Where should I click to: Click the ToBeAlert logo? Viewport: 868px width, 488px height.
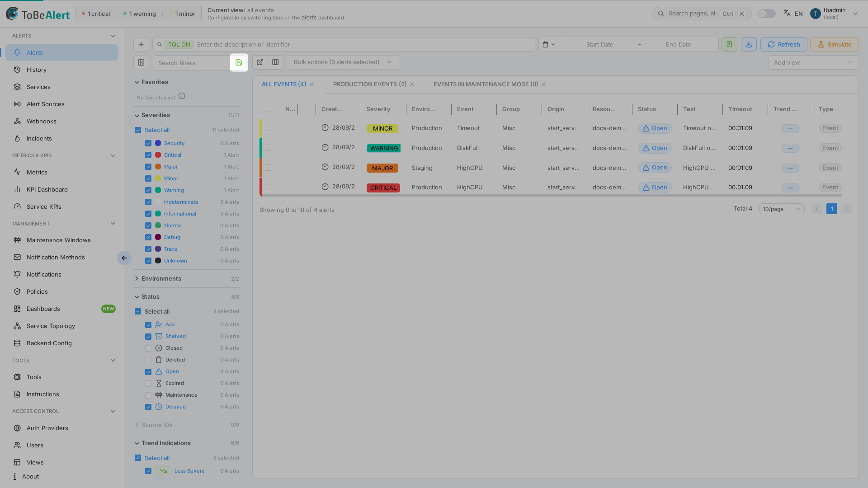[x=38, y=14]
